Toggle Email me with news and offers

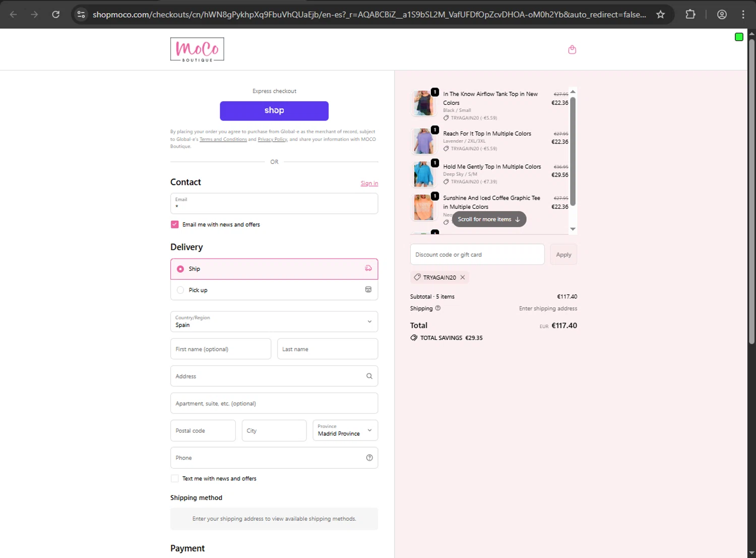(175, 224)
